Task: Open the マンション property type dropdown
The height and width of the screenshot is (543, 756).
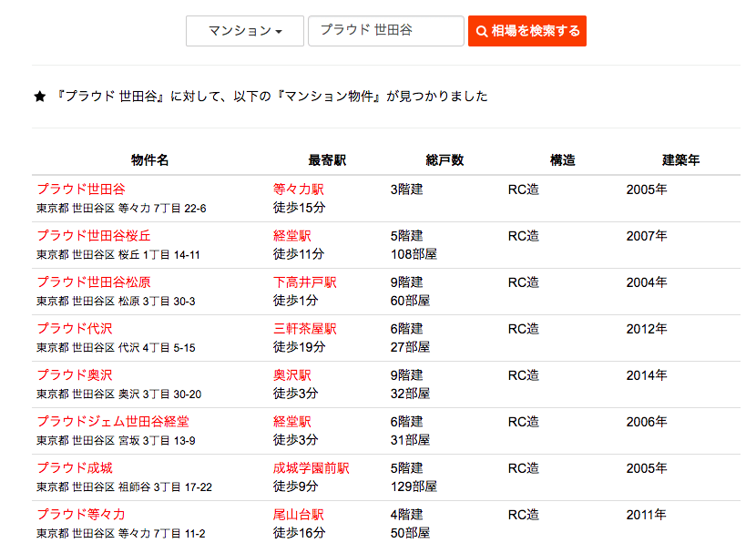Action: point(244,30)
